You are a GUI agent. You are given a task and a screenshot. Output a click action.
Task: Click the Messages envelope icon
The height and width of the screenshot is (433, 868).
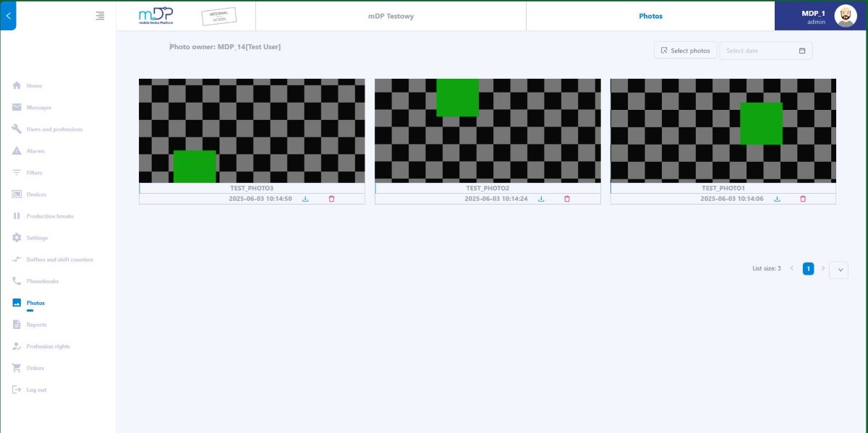[17, 107]
